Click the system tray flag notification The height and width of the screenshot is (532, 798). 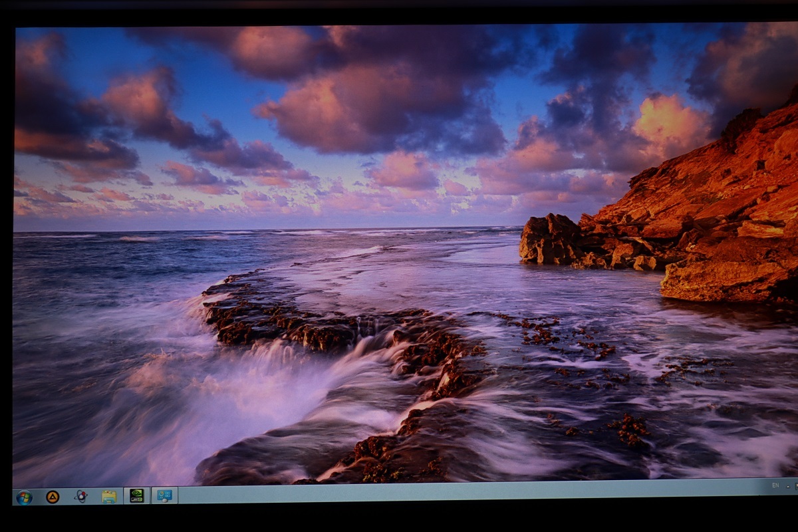tap(796, 486)
